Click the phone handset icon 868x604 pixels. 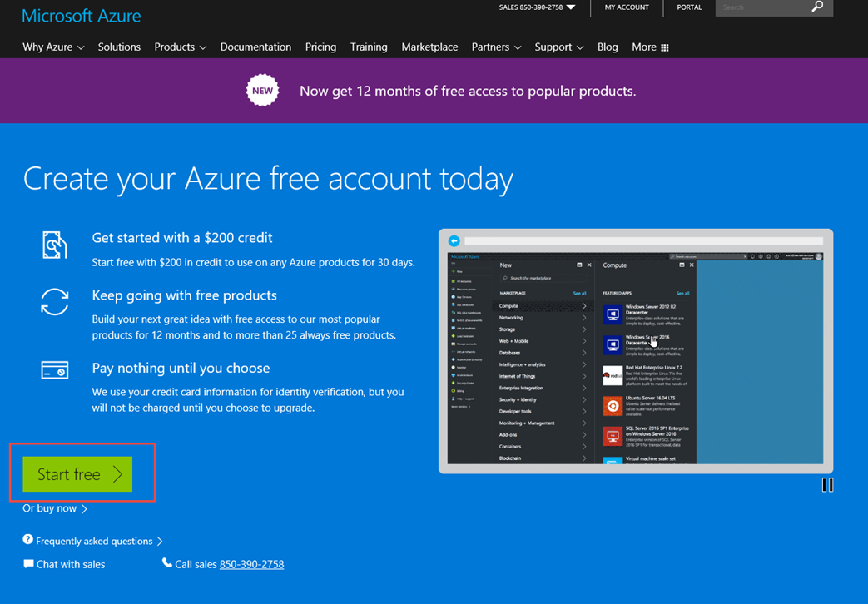pyautogui.click(x=166, y=563)
